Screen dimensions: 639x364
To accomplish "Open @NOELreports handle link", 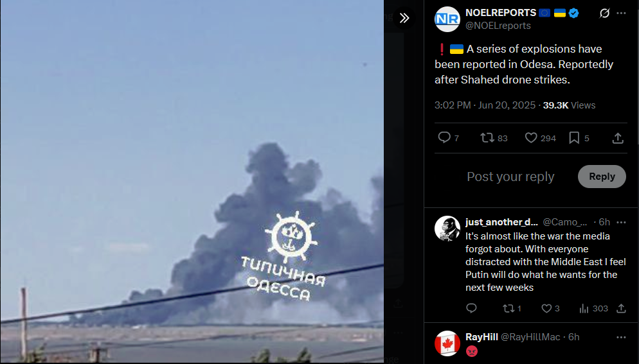I will (x=498, y=26).
